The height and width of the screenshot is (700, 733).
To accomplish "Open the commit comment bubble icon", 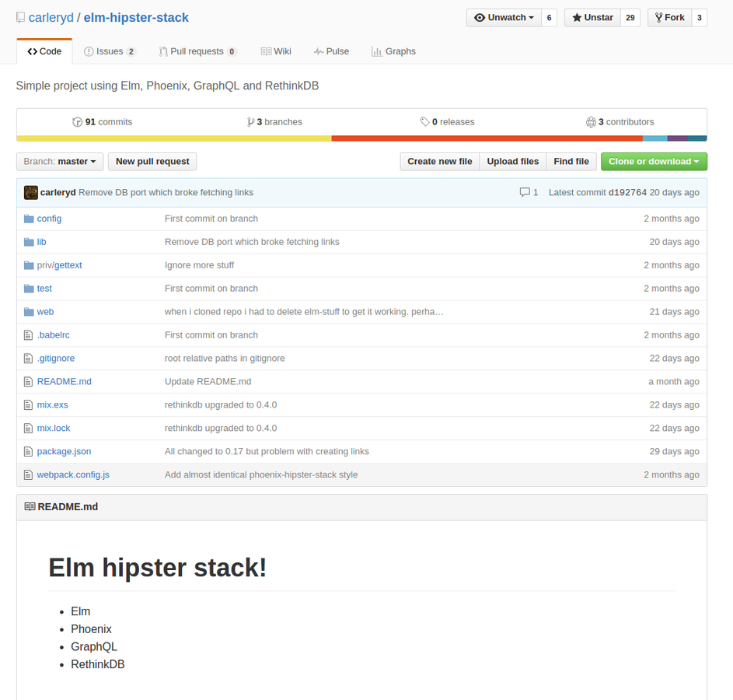I will (525, 192).
